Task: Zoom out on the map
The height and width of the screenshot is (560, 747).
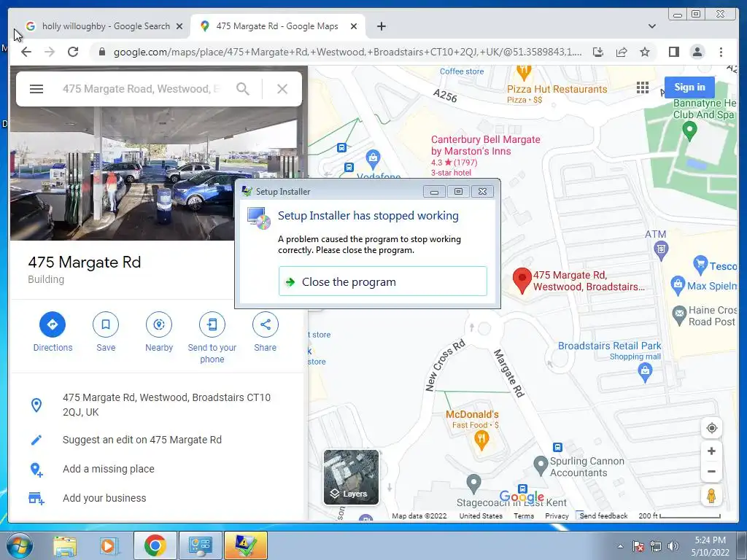Action: (x=712, y=472)
